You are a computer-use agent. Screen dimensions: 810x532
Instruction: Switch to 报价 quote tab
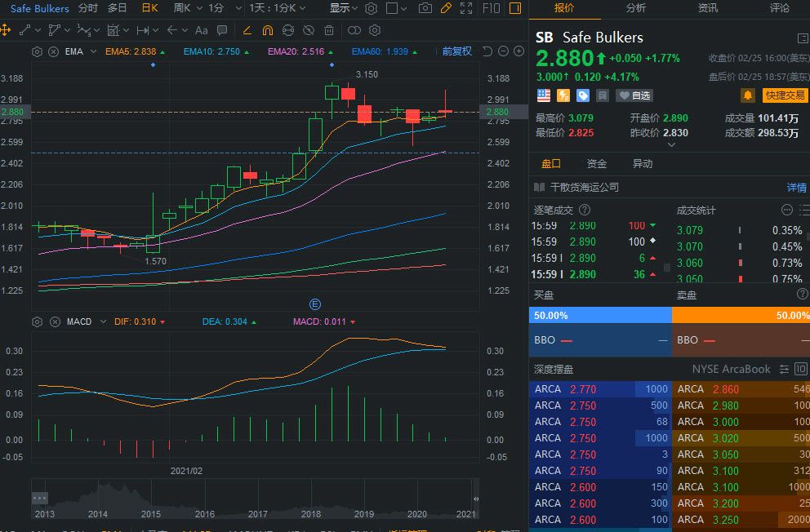[563, 7]
